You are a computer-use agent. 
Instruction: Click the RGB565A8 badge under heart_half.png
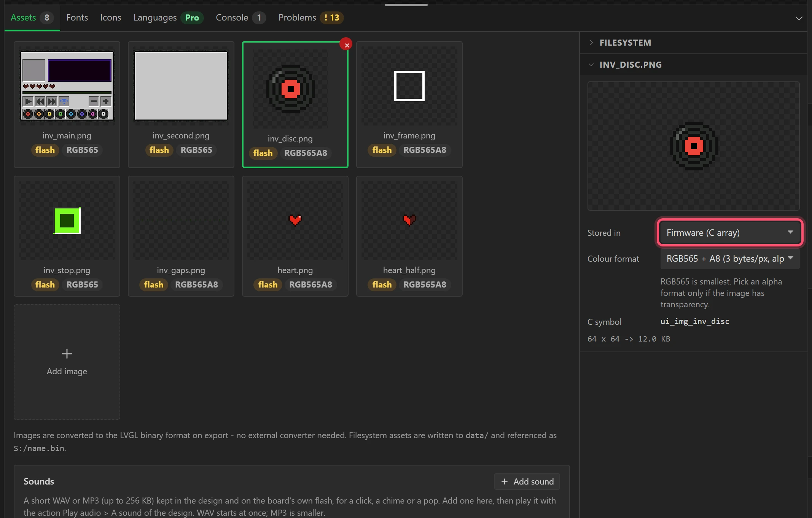tap(425, 284)
